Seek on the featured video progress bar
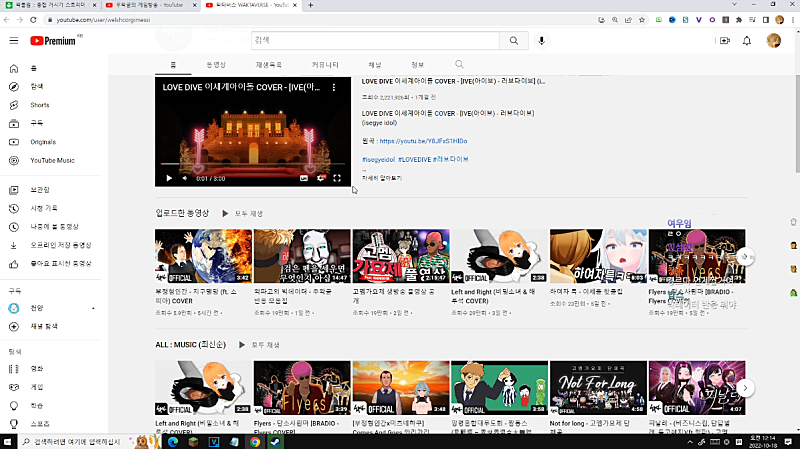The height and width of the screenshot is (449, 800). click(253, 164)
